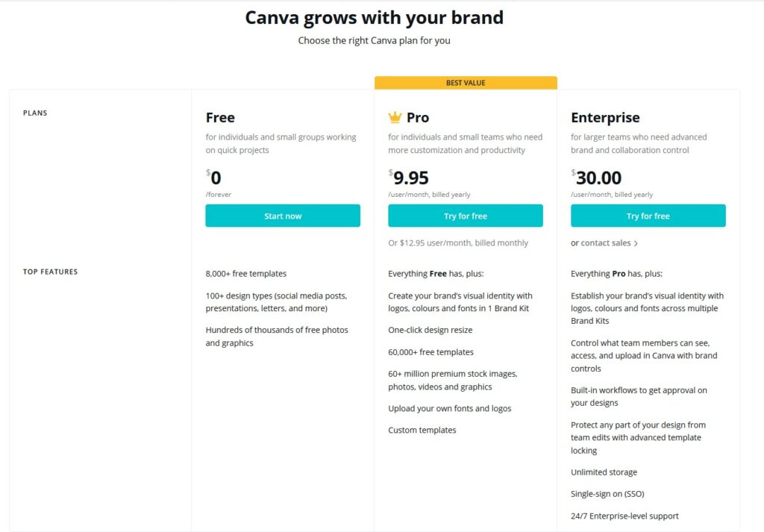This screenshot has width=764, height=532.
Task: Click Try for free under the Enterprise plan
Action: (648, 215)
